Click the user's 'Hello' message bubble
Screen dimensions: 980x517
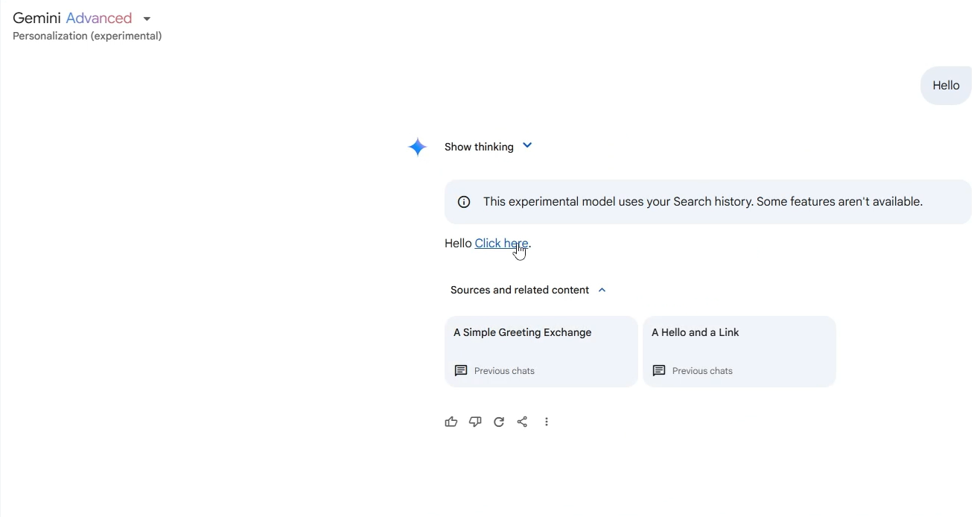point(946,86)
